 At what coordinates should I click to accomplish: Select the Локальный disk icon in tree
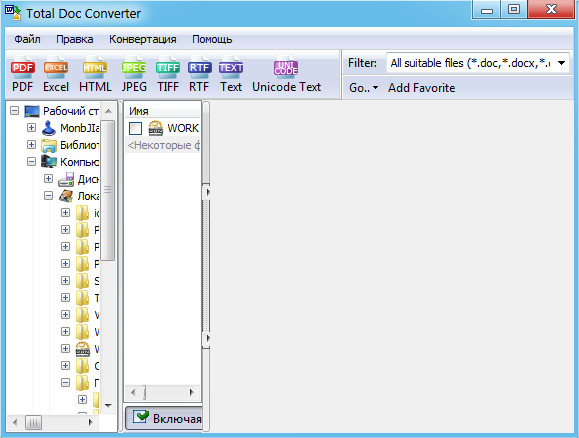[66, 196]
